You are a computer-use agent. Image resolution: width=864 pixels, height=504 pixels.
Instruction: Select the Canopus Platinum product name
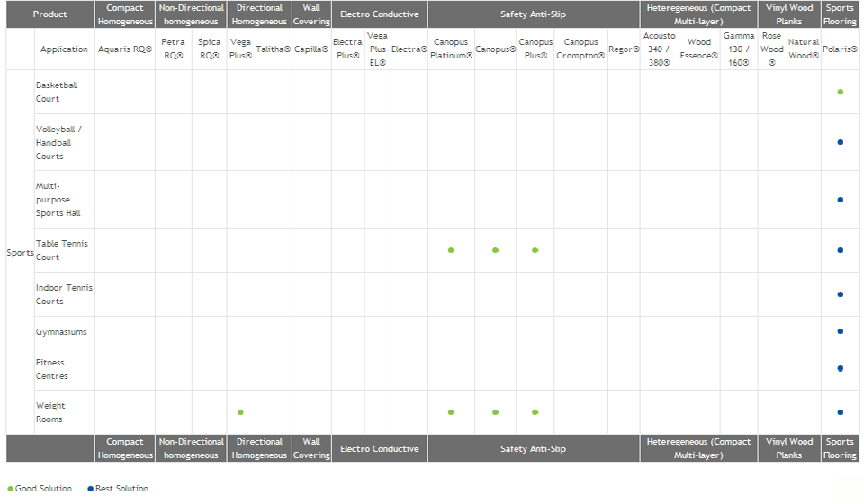[451, 49]
